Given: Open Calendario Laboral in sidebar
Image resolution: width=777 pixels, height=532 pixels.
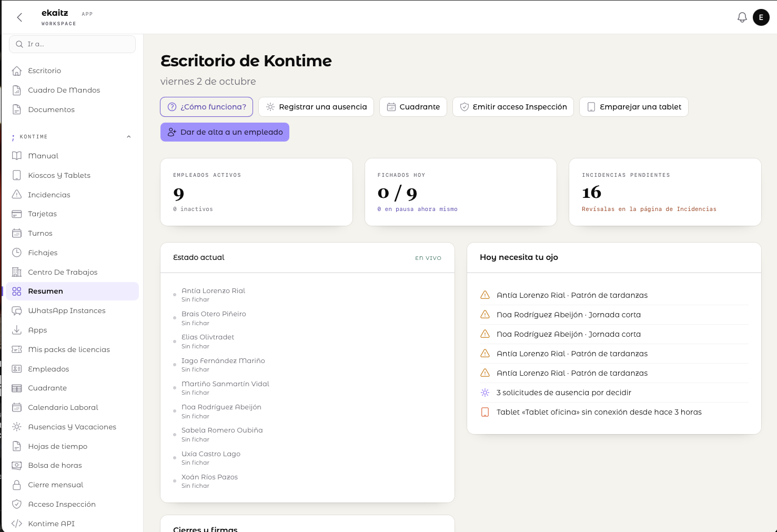Looking at the screenshot, I should tap(72, 407).
